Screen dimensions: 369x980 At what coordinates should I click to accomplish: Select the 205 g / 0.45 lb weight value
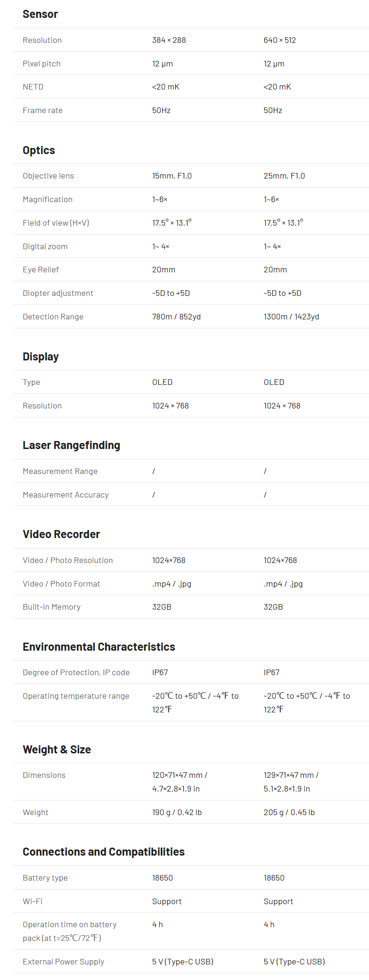click(x=289, y=812)
